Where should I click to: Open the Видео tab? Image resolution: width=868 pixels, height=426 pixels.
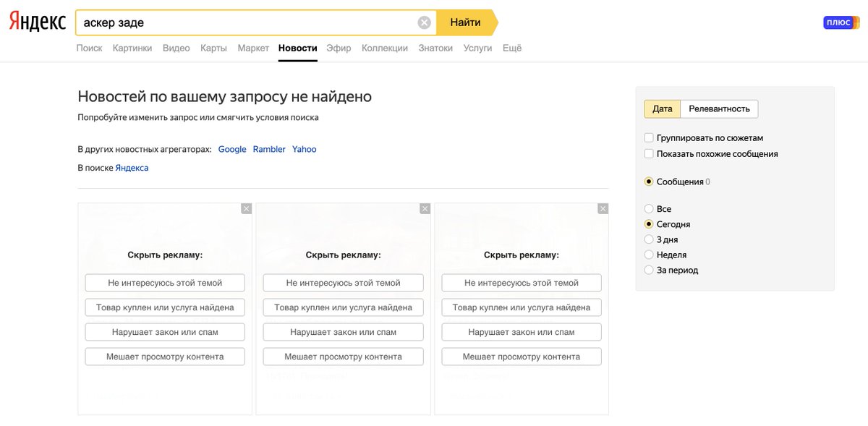[x=176, y=48]
